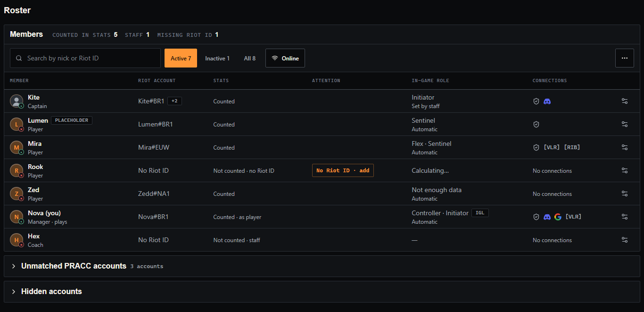Image resolution: width=644 pixels, height=312 pixels.
Task: Open the VLR link in Mira's row
Action: point(552,147)
